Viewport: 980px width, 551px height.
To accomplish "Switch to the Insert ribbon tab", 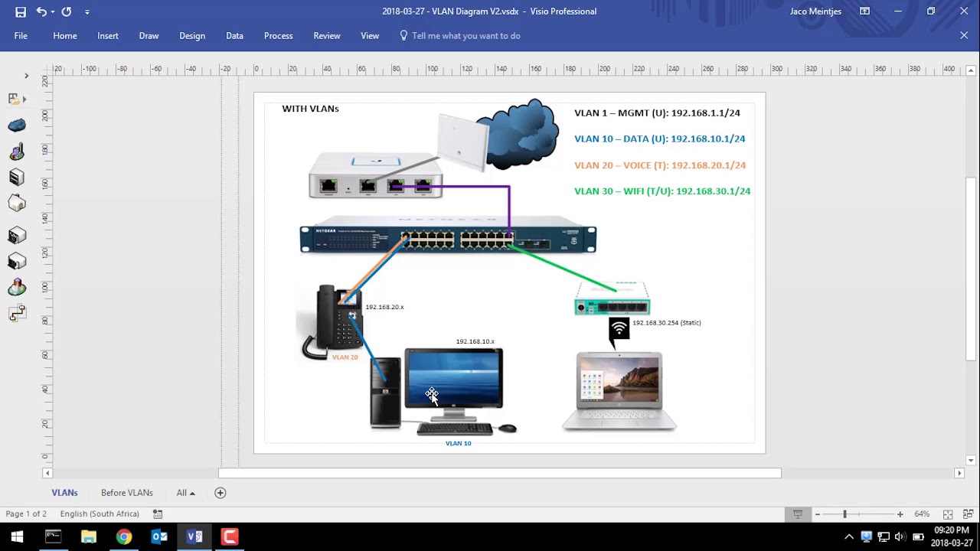I will (x=108, y=36).
